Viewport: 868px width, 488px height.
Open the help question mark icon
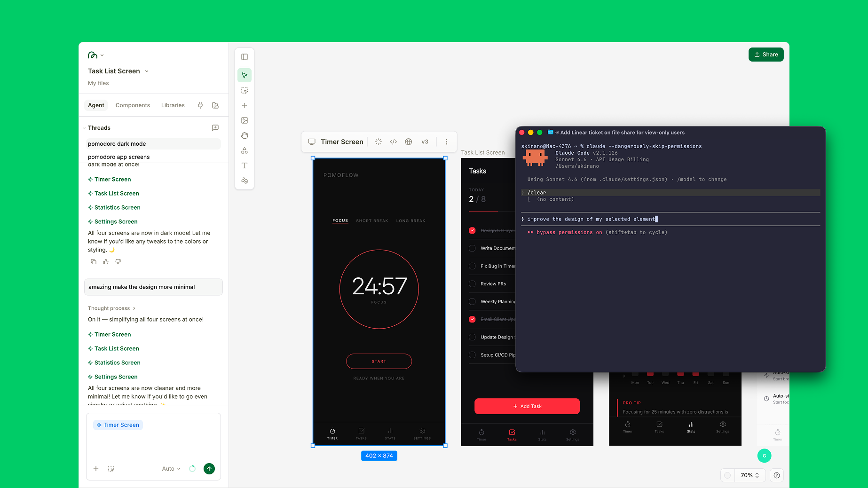click(x=777, y=475)
